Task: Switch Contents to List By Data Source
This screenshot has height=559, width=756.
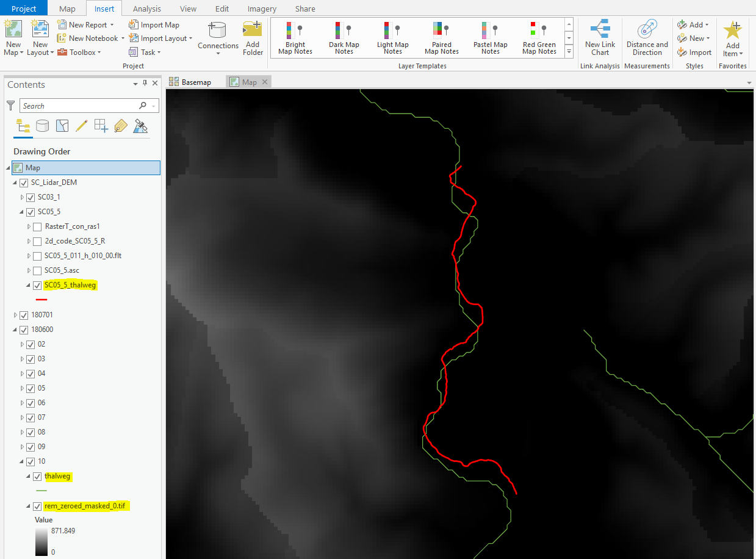Action: coord(42,126)
